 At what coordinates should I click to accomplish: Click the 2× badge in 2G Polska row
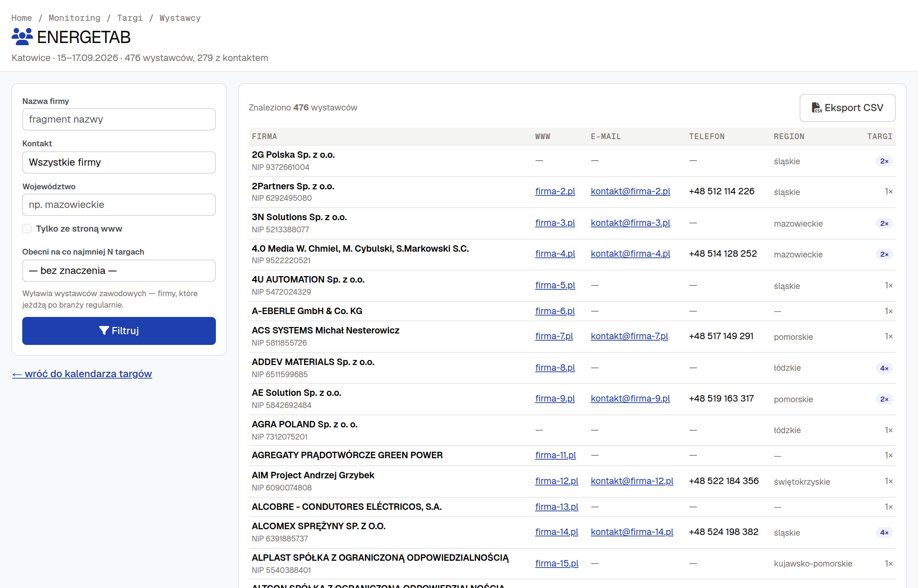[x=884, y=161]
